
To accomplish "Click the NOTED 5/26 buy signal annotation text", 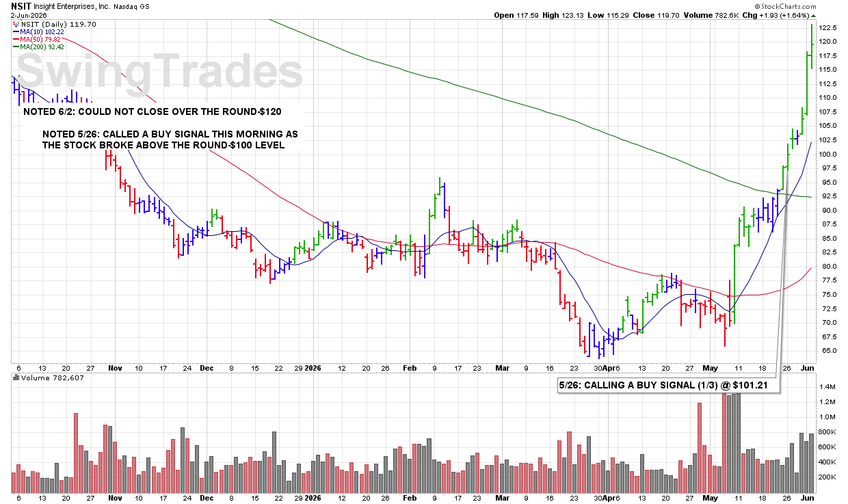I will click(170, 139).
